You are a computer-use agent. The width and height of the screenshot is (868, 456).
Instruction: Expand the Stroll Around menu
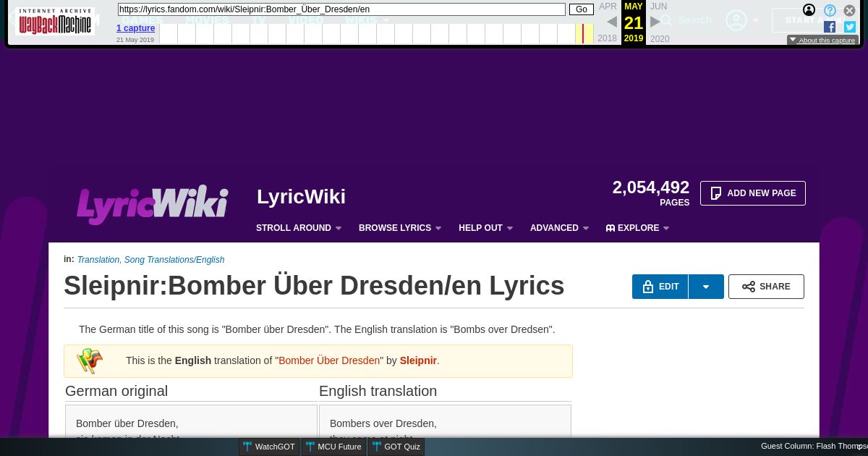(x=299, y=228)
